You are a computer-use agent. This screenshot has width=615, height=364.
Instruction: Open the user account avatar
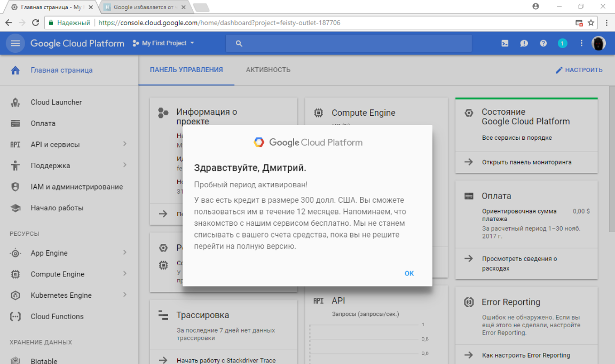(x=598, y=43)
